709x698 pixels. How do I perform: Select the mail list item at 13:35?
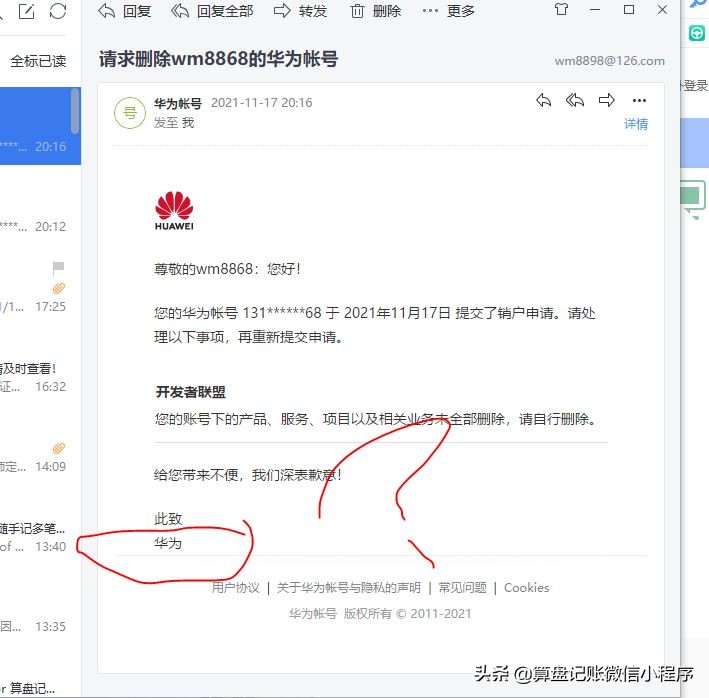coord(40,606)
